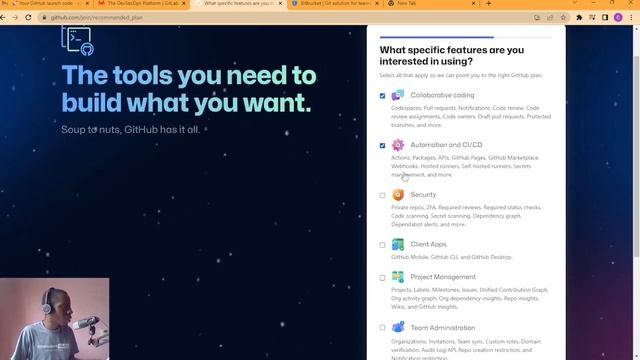The image size is (640, 360).
Task: Bookmark this page with the star icon
Action: (563, 18)
